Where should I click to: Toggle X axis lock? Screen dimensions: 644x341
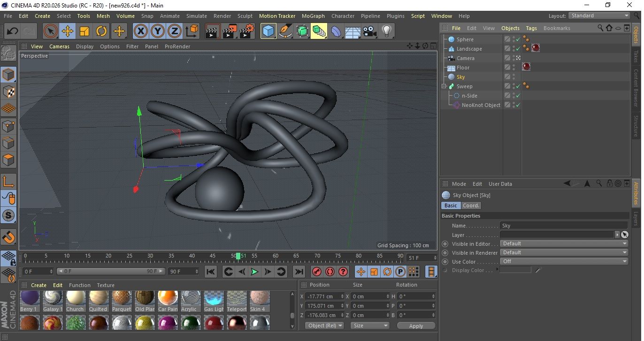point(140,31)
